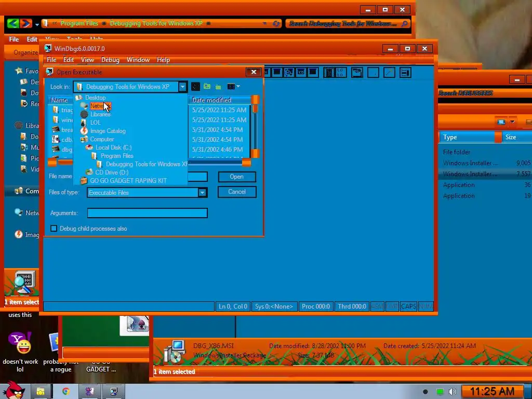532x399 pixels.
Task: Open WinDbg Debug menu
Action: [x=110, y=60]
